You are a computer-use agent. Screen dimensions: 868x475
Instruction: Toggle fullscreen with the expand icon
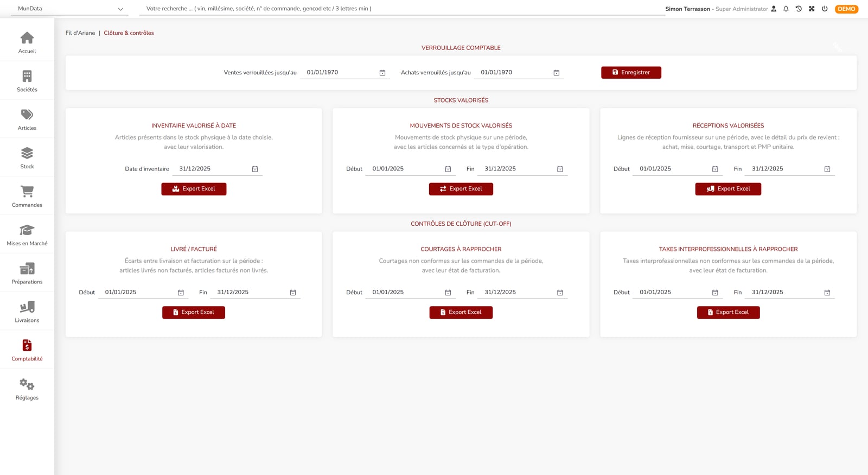(x=812, y=9)
